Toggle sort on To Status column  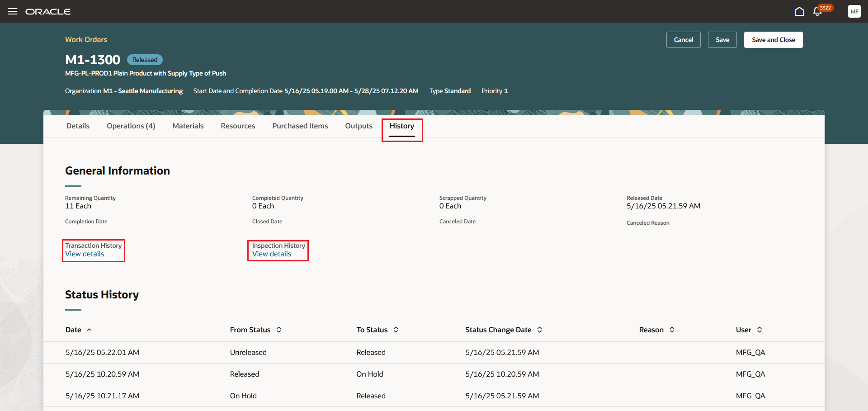[396, 330]
